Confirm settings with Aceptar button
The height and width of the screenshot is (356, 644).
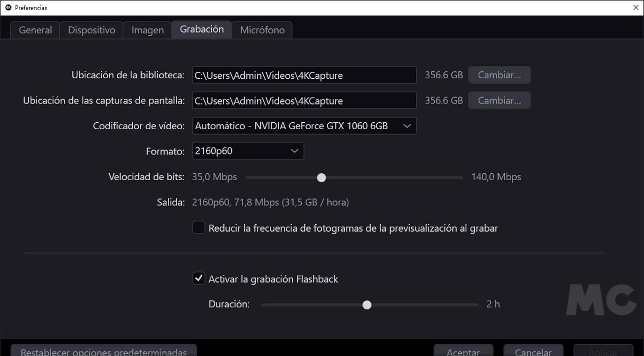[463, 351]
